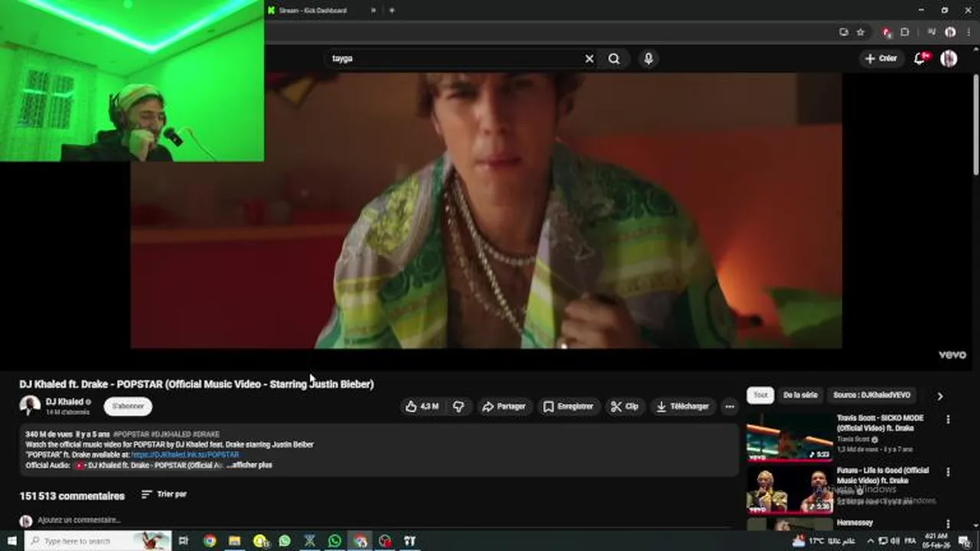980x551 pixels.
Task: Create a clip with the Clip button
Action: [624, 406]
